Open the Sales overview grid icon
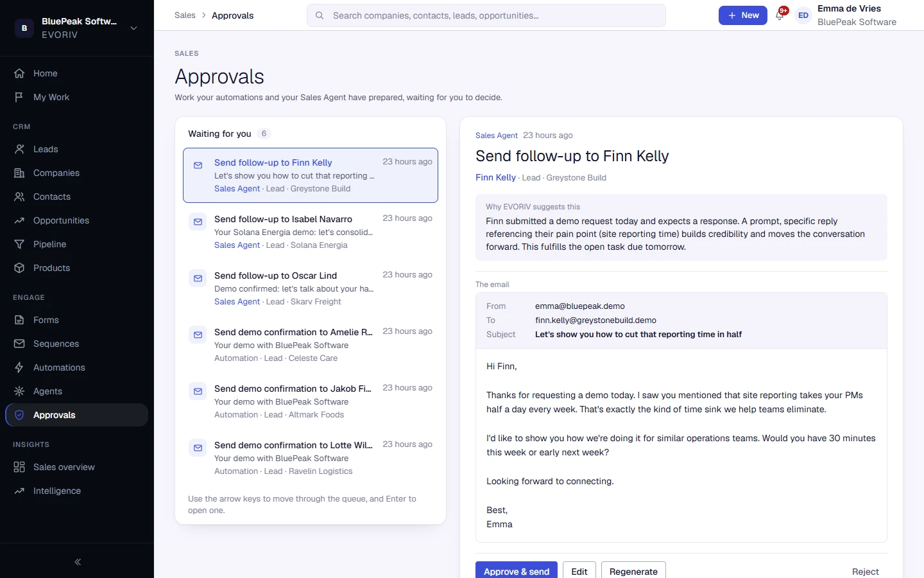The image size is (924, 578). [19, 467]
